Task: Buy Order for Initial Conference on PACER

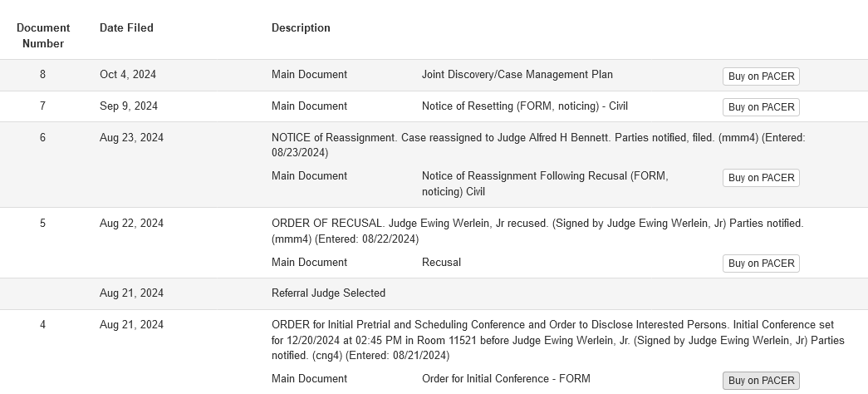Action: coord(761,381)
